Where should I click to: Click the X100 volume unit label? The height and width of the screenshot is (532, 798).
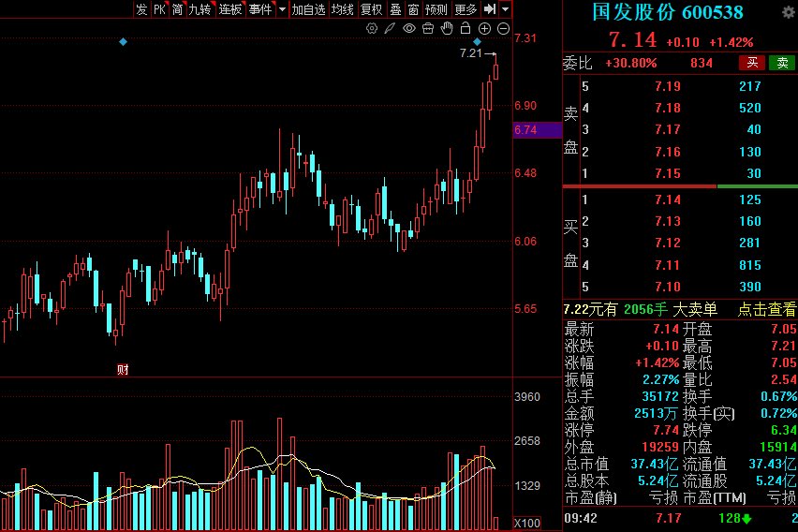point(527,524)
